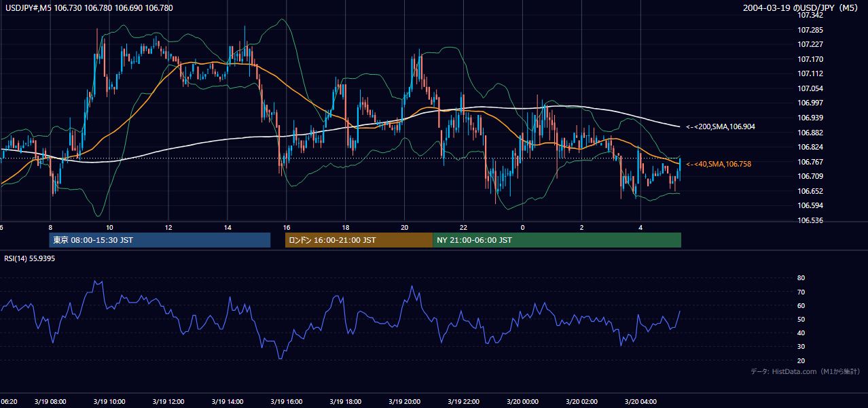Click hour marker 18 under the price chart

(346, 227)
